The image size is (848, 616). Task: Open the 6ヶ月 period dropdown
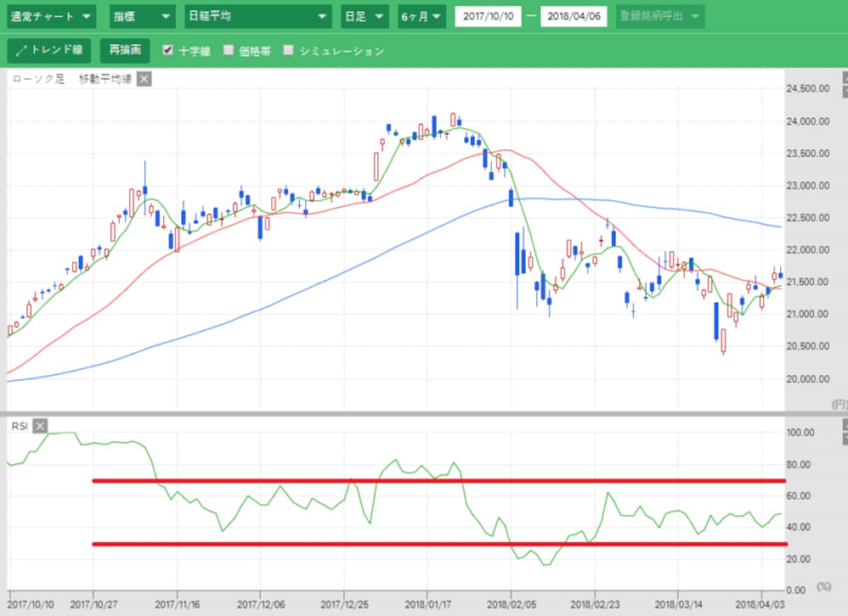421,16
